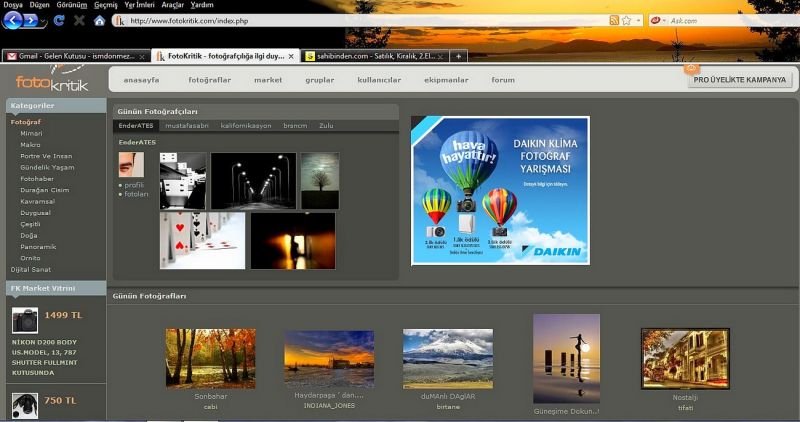Open the Sonbahar autumn photo
The image size is (800, 422).
point(211,359)
